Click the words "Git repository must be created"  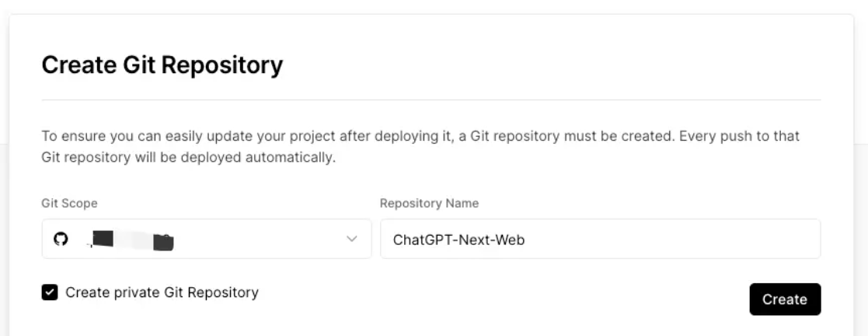[x=569, y=136]
